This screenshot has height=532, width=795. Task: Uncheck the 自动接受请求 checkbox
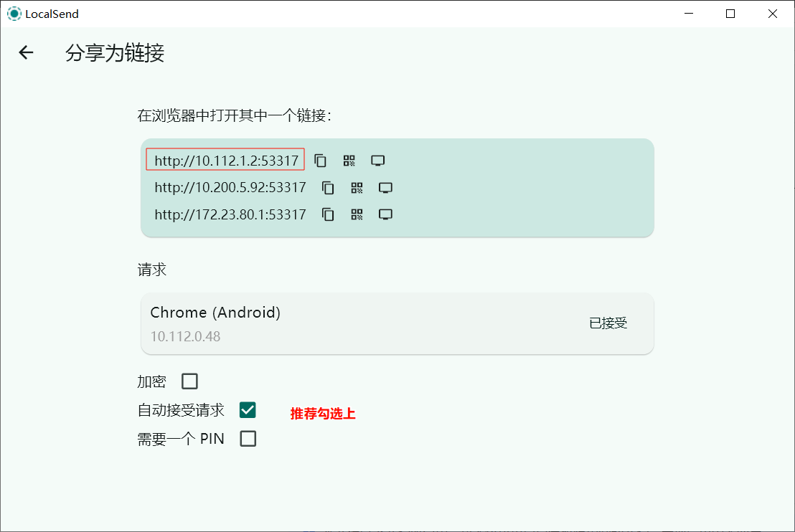click(248, 410)
